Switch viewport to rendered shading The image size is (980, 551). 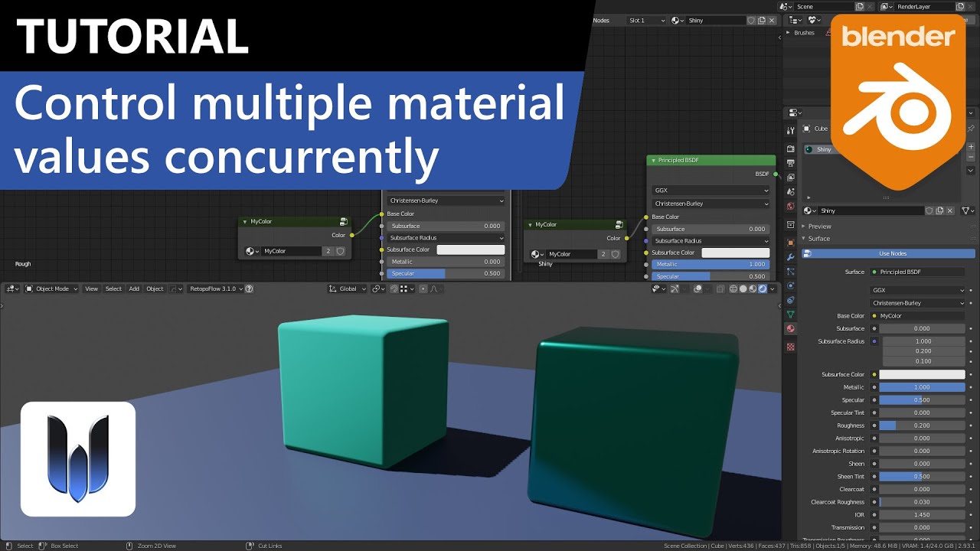click(763, 289)
